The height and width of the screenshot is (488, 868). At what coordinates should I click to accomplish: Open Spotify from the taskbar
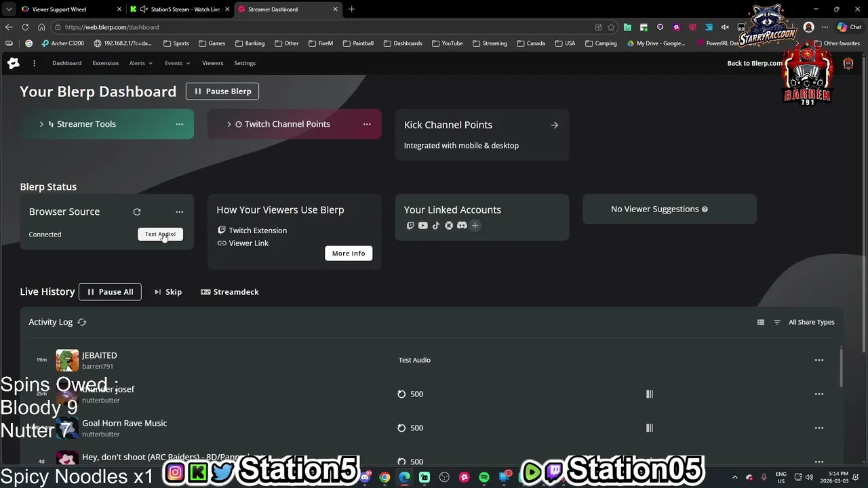(484, 477)
